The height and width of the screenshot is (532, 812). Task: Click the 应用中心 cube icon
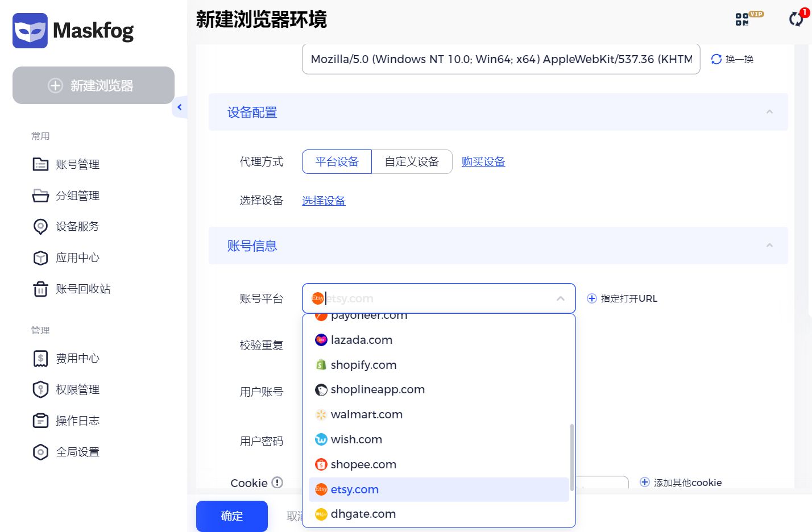click(40, 258)
